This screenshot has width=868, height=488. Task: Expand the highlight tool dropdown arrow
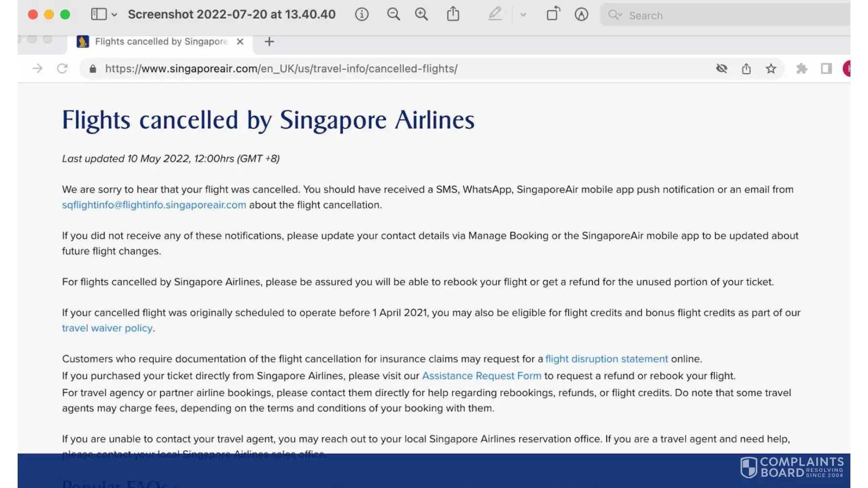(x=523, y=15)
